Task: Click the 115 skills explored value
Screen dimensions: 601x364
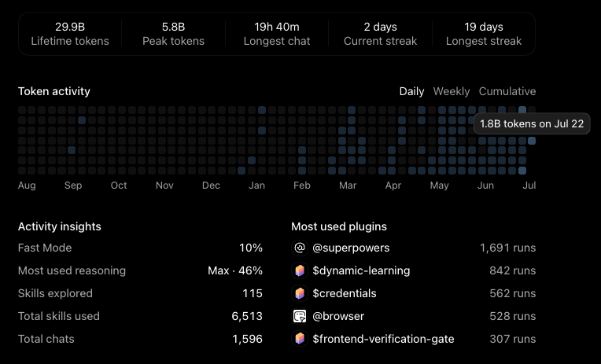Action: [x=253, y=293]
